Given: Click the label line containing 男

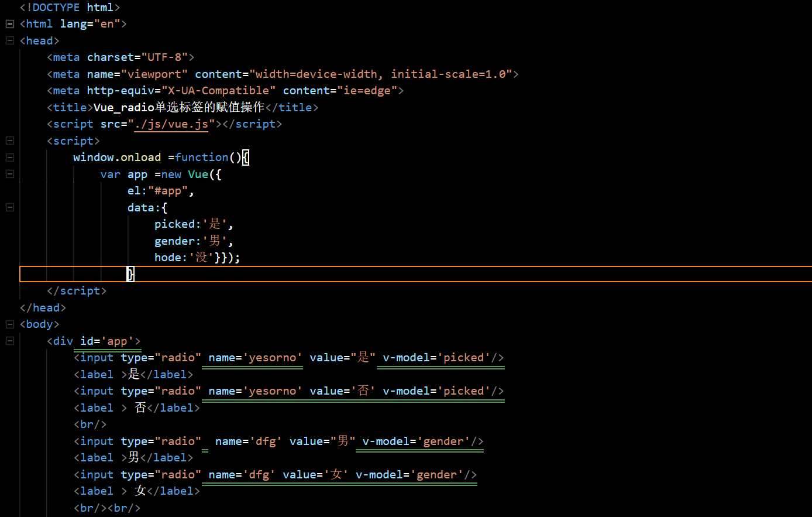Looking at the screenshot, I should (x=133, y=458).
